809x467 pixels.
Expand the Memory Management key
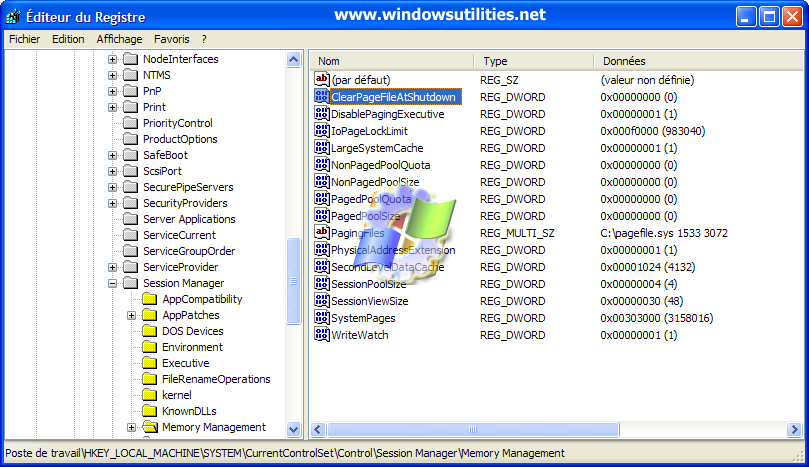pos(132,427)
